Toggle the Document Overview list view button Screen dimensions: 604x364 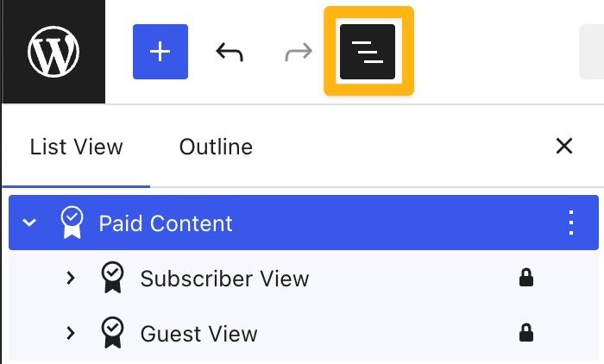[x=368, y=52]
